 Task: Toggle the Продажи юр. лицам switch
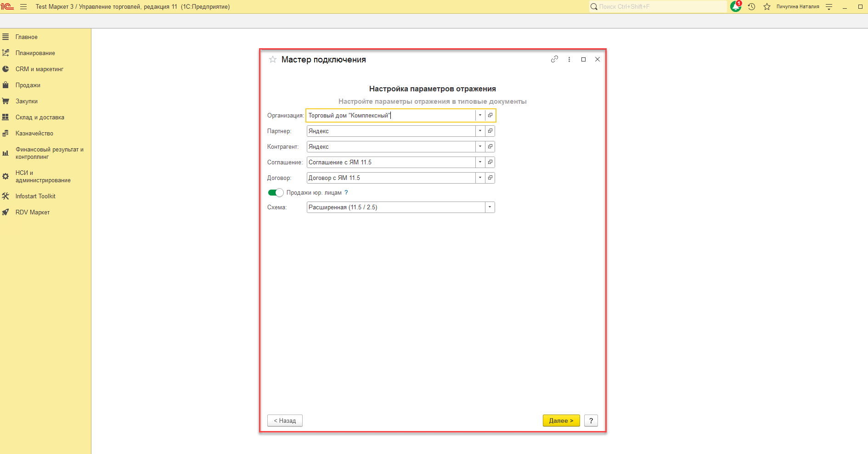[276, 193]
